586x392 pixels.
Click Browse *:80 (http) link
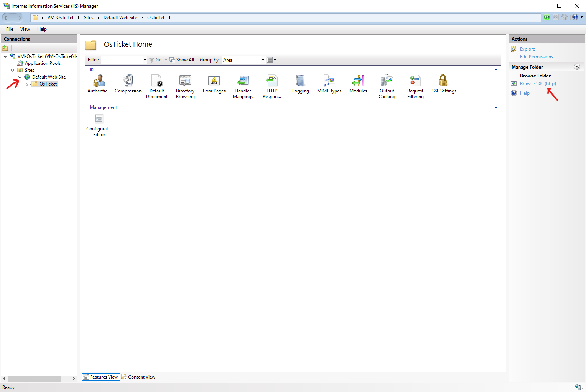(538, 84)
